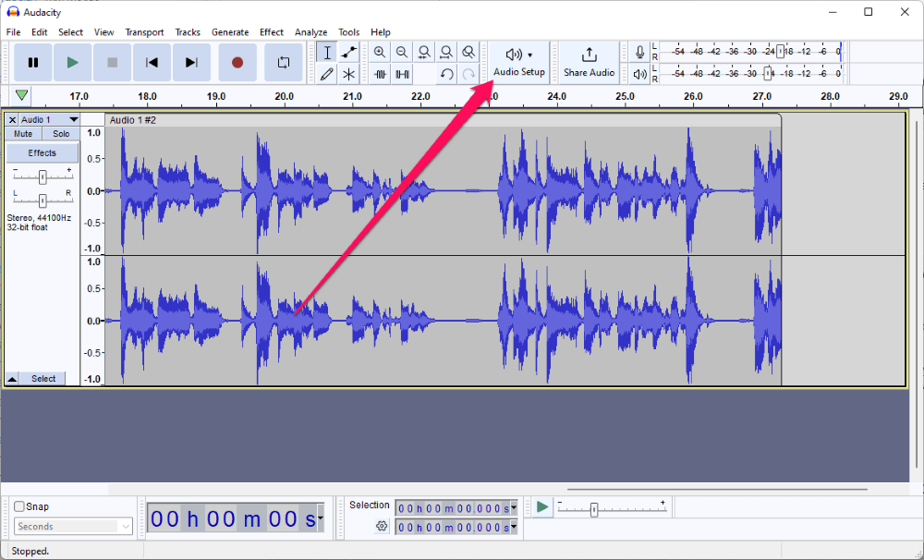Open the Effect menu

click(272, 31)
